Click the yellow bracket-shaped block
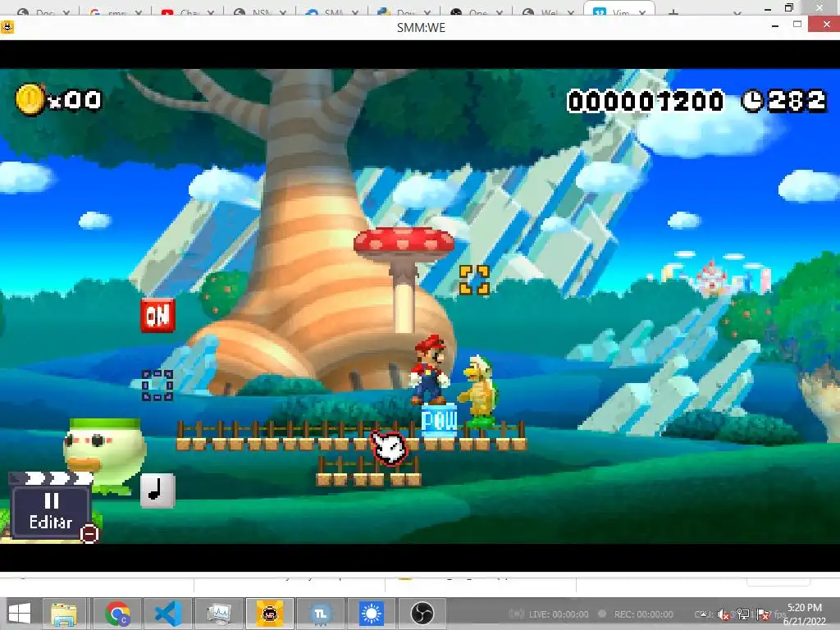The height and width of the screenshot is (630, 840). pos(475,281)
